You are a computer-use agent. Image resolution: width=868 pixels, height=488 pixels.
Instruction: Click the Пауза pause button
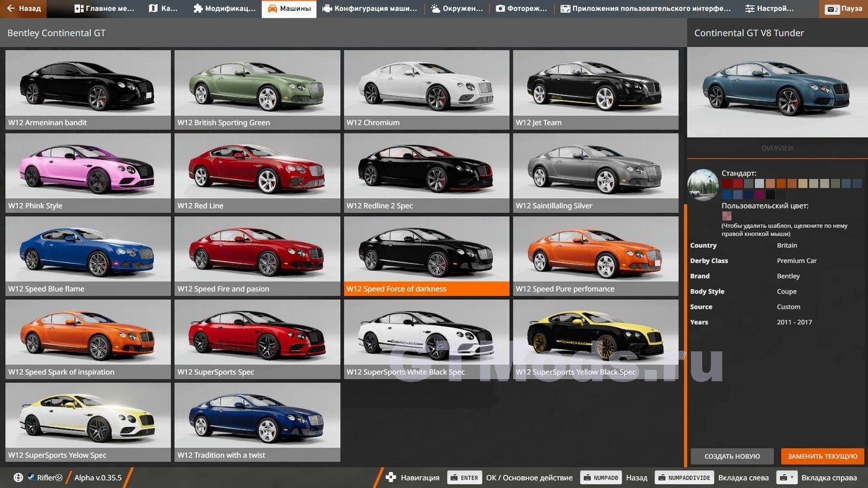[844, 9]
